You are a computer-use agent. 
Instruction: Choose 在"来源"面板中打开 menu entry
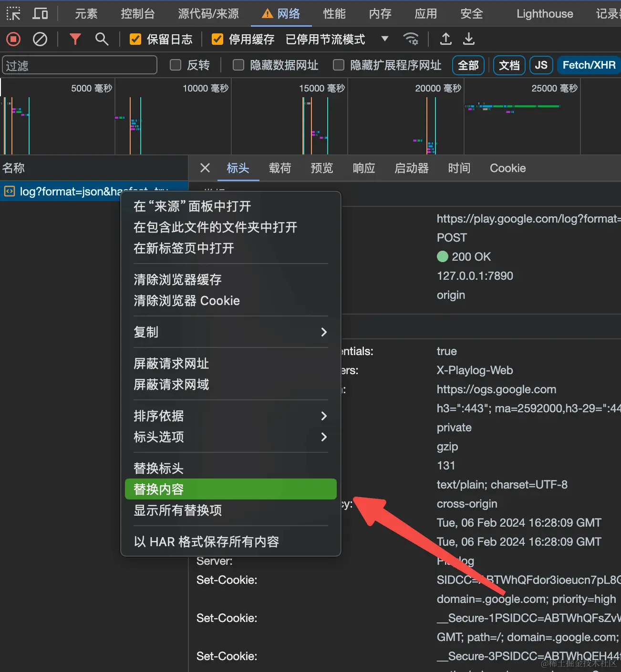coord(231,206)
